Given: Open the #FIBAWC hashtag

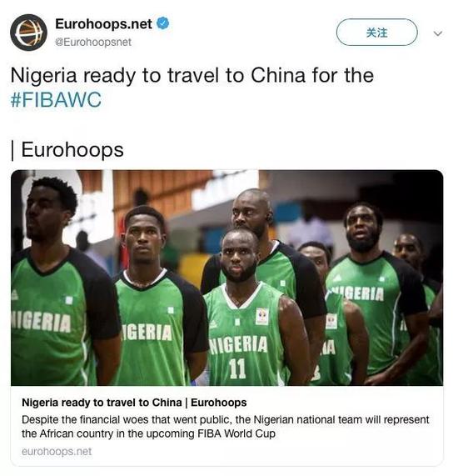Looking at the screenshot, I should [56, 100].
